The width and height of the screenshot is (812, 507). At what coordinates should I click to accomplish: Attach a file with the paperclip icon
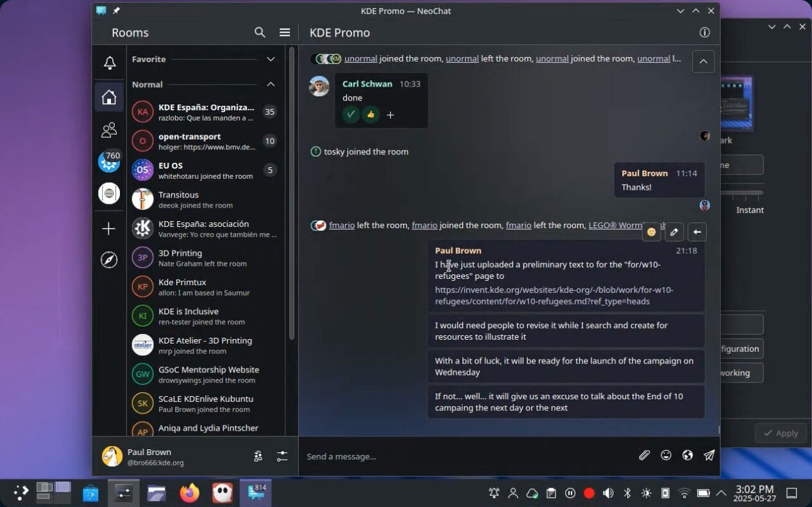click(645, 455)
